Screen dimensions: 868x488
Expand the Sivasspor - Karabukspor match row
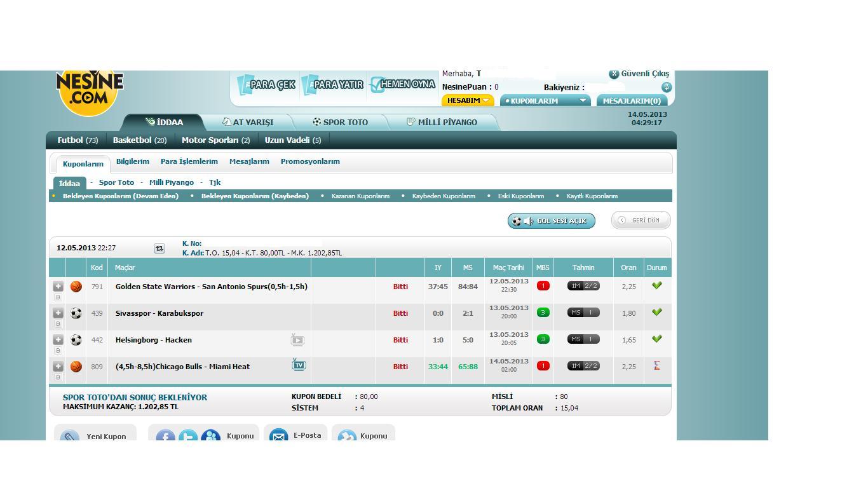pyautogui.click(x=58, y=313)
